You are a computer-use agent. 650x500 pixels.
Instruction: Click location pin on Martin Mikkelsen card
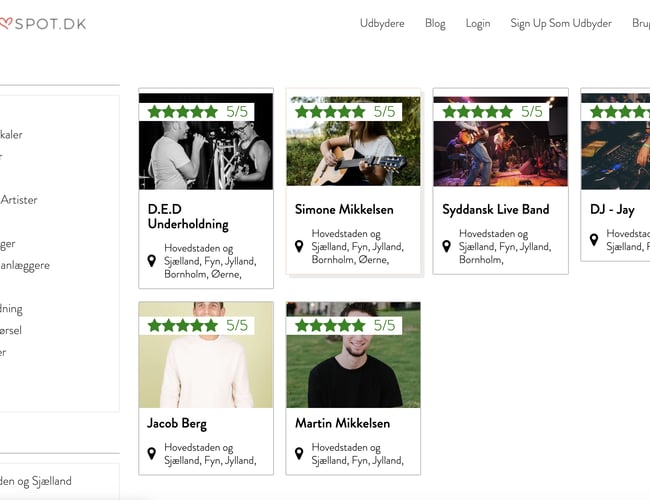(299, 454)
